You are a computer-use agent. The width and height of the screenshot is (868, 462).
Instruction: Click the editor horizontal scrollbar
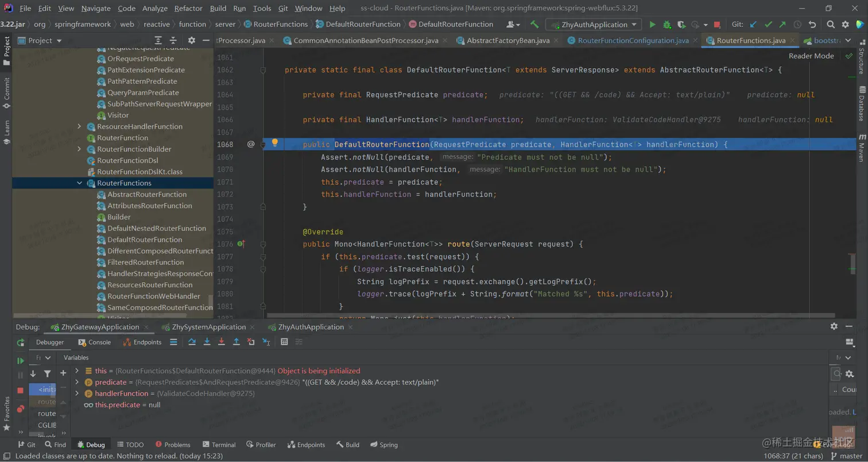[551, 315]
